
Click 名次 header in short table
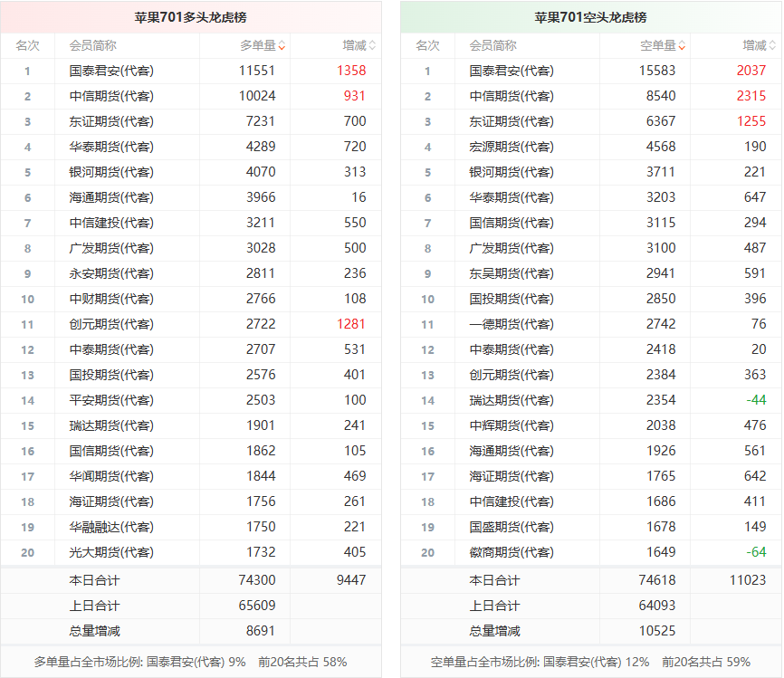pyautogui.click(x=427, y=46)
